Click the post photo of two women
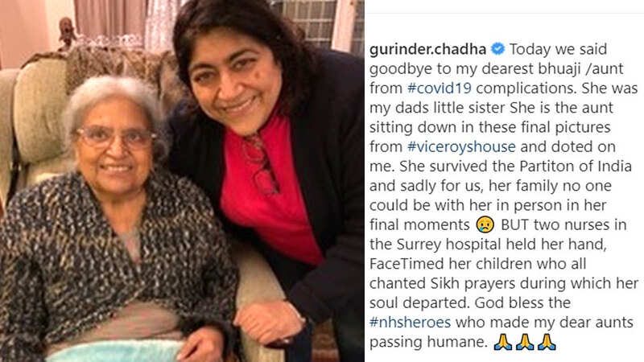The width and height of the screenshot is (644, 362). point(182,181)
